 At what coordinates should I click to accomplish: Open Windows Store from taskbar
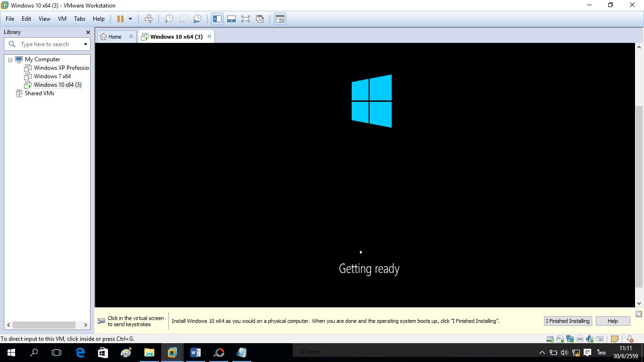point(103,353)
